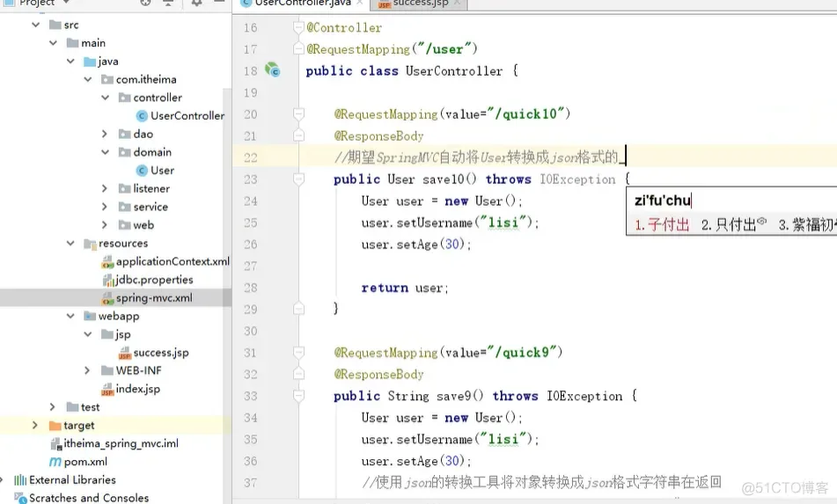
Task: Click the locate opened file target icon
Action: pyautogui.click(x=146, y=3)
